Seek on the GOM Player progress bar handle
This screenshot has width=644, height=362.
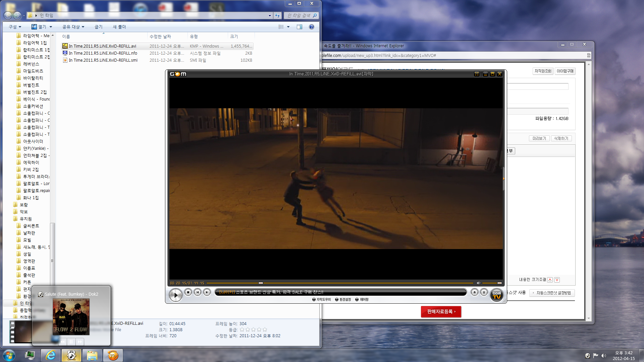click(261, 283)
